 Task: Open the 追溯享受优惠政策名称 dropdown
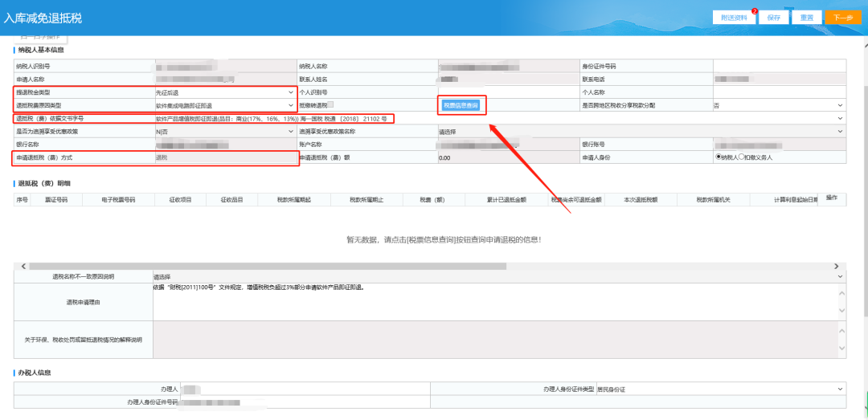click(x=641, y=131)
